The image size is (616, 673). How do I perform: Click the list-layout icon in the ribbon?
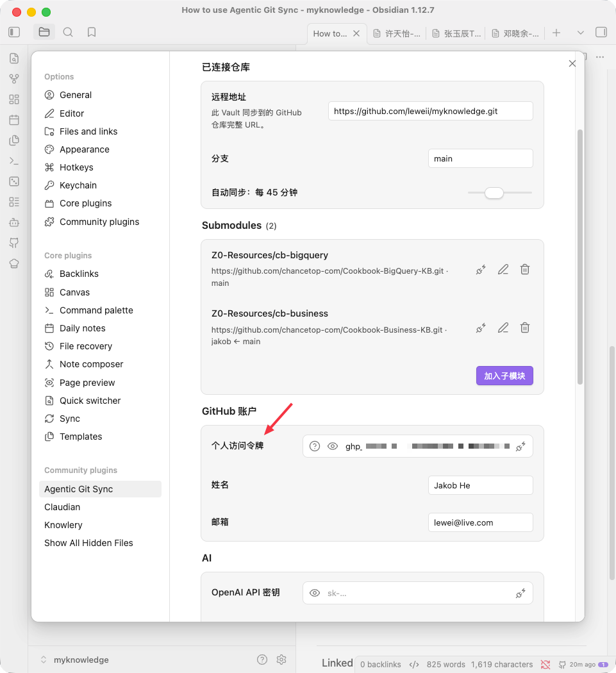coord(14,202)
